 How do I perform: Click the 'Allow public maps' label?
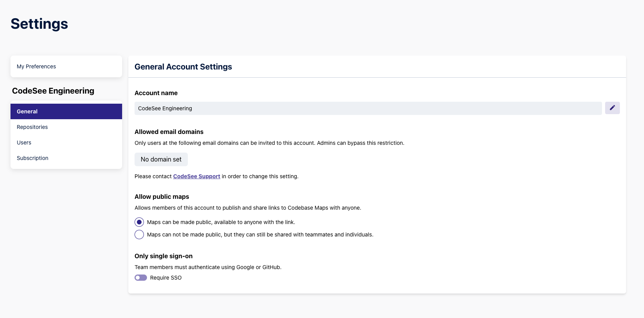tap(162, 197)
